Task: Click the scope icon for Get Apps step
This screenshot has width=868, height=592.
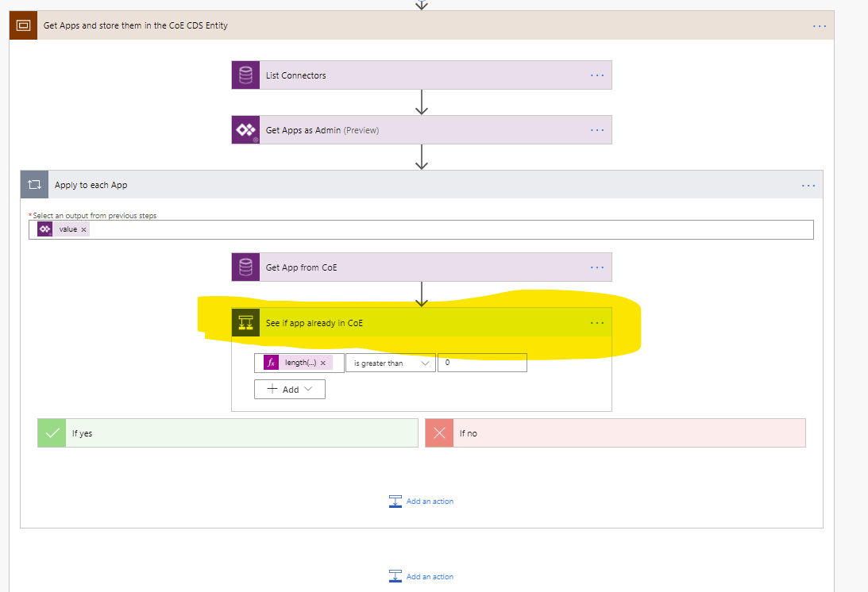Action: [23, 25]
